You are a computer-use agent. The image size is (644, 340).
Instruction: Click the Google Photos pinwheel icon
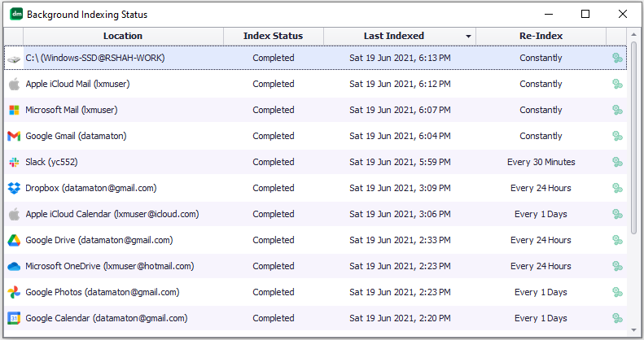[x=14, y=292]
